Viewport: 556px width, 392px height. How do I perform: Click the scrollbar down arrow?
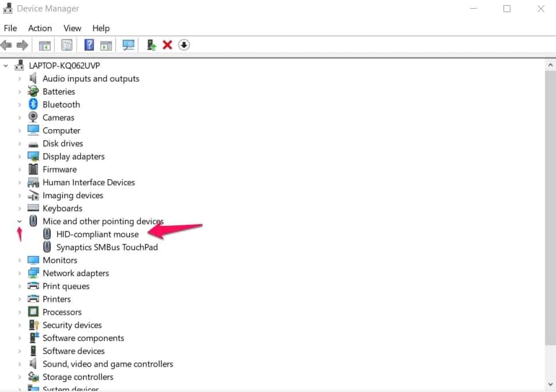tap(550, 384)
